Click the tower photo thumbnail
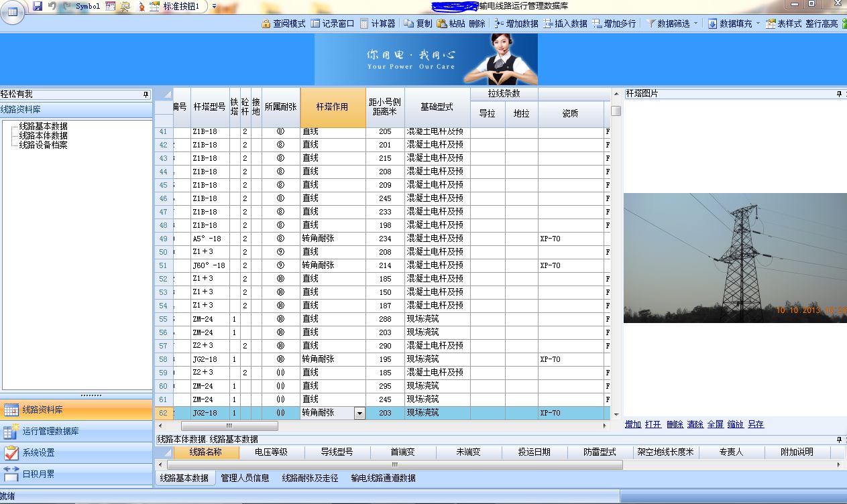Image resolution: width=847 pixels, height=504 pixels. pos(735,258)
